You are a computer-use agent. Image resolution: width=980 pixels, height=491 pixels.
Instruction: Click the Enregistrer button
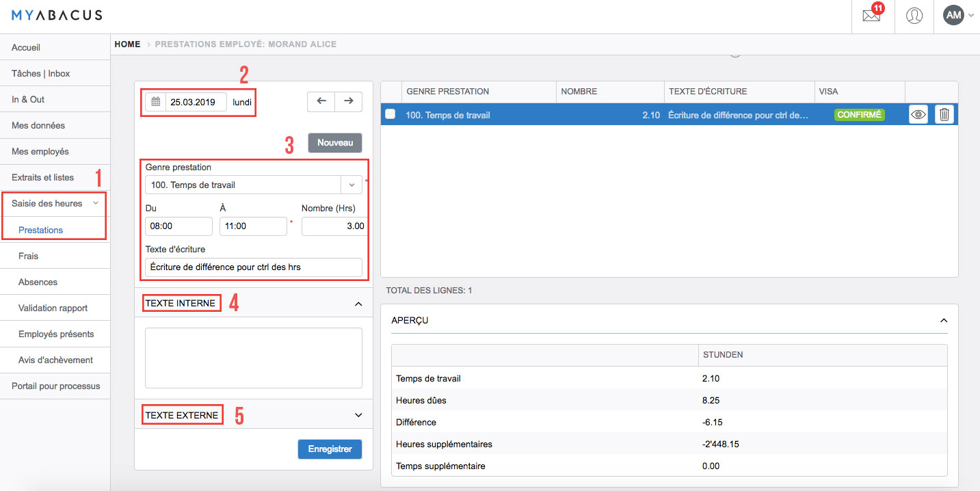tap(330, 449)
